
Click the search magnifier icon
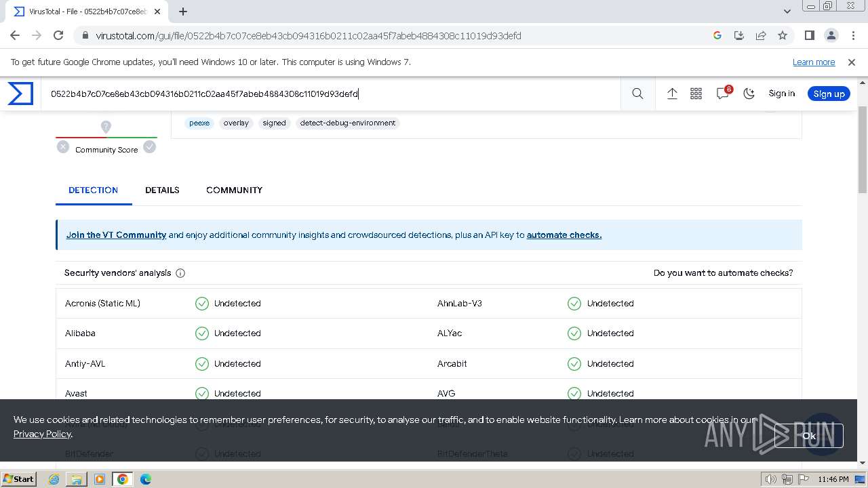click(637, 94)
